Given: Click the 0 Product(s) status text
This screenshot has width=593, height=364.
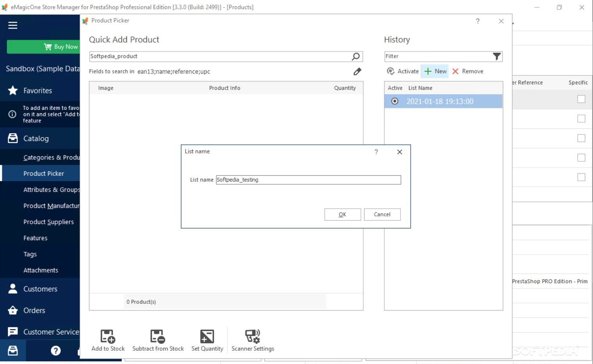Looking at the screenshot, I should tap(141, 302).
